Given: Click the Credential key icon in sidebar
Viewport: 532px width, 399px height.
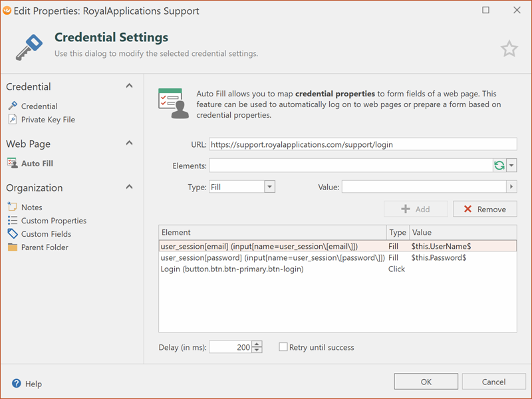Looking at the screenshot, I should coord(13,106).
